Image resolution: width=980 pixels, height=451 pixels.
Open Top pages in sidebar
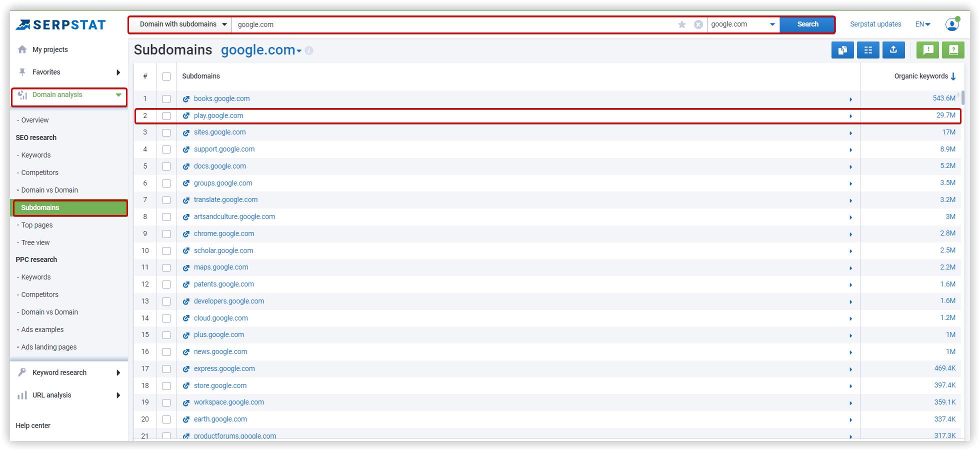coord(37,225)
